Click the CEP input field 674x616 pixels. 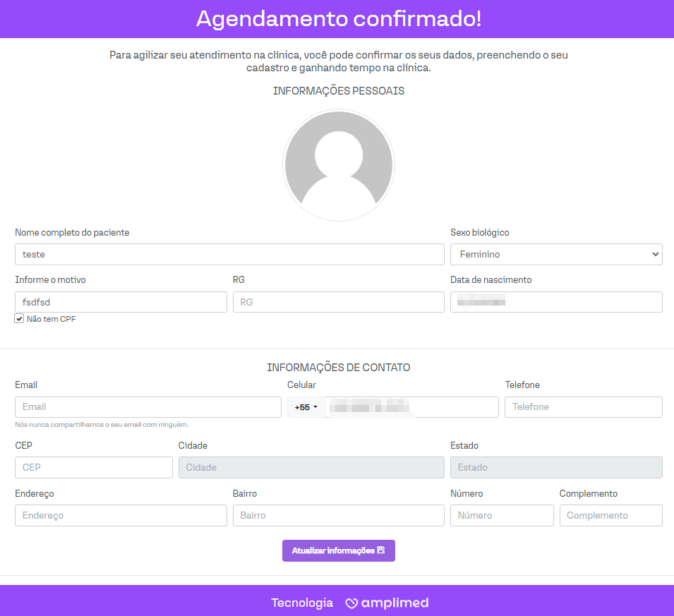coord(93,467)
